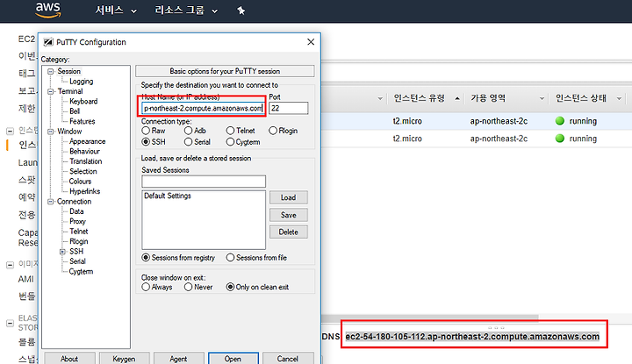Click the public DNS hostname text

pyautogui.click(x=472, y=337)
